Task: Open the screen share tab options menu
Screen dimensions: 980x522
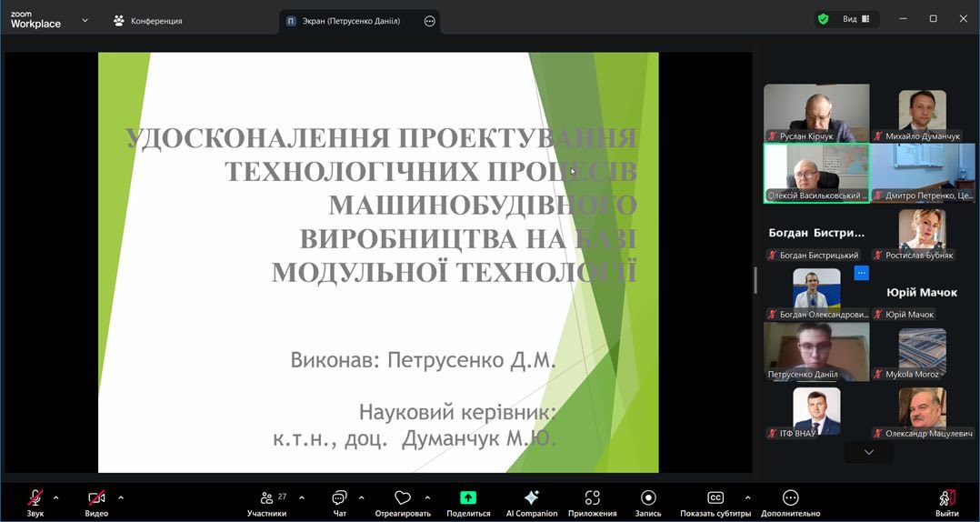Action: pyautogui.click(x=430, y=21)
